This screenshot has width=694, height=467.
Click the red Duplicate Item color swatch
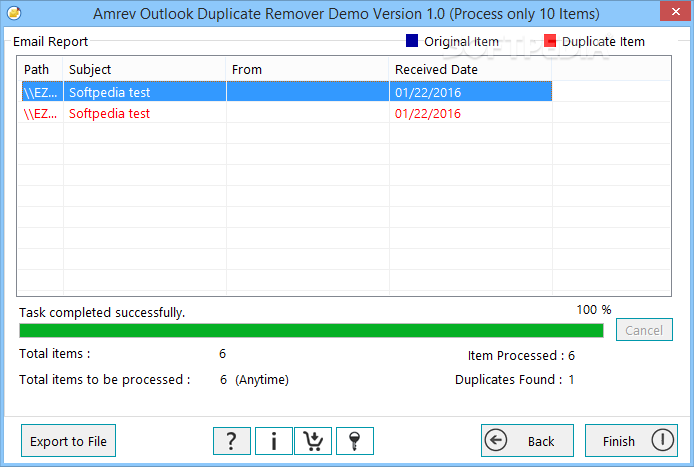550,41
